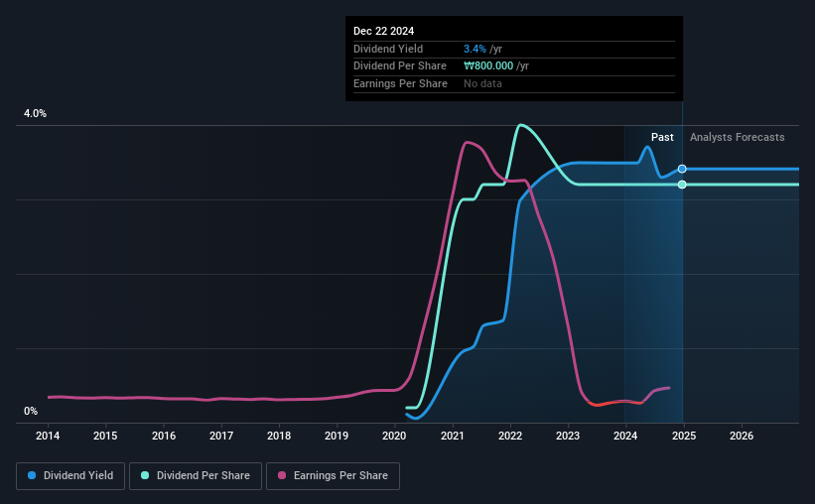The height and width of the screenshot is (504, 815).
Task: Click the 0% y-axis label
Action: coord(31,411)
